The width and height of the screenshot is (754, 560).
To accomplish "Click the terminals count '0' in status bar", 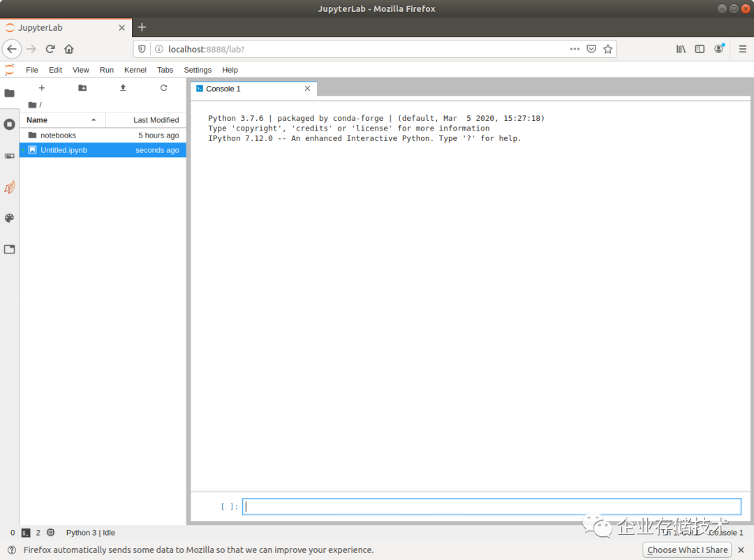I will tap(13, 533).
